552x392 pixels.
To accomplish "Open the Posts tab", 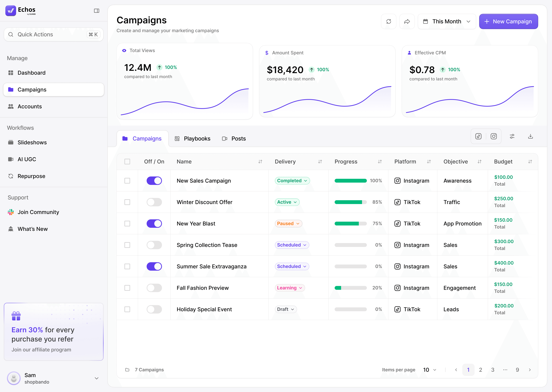I will click(x=234, y=138).
